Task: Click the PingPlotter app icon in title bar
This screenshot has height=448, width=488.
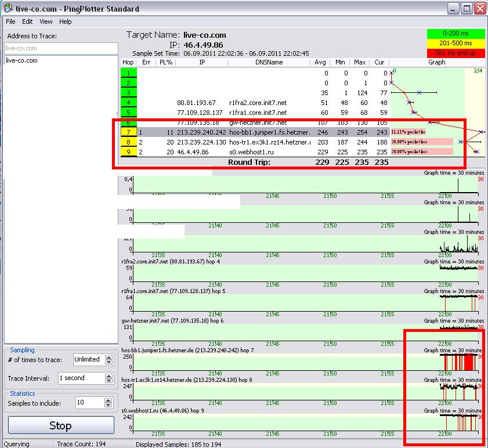Action: click(x=8, y=9)
